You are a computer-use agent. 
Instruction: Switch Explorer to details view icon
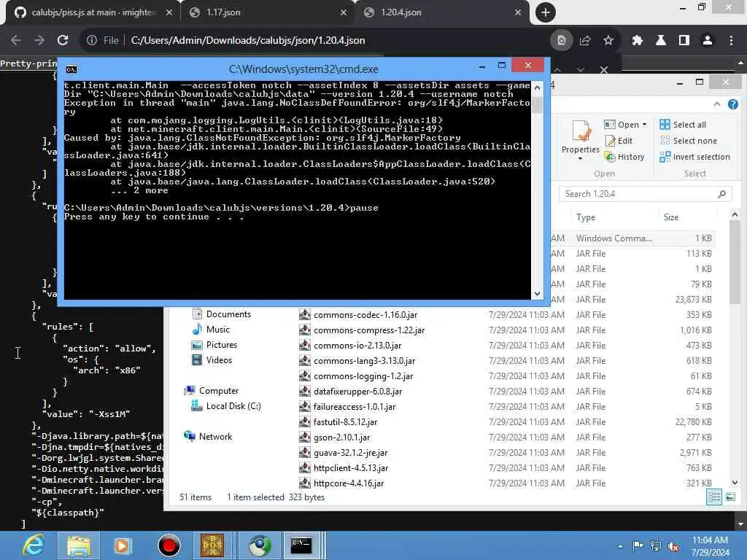714,497
